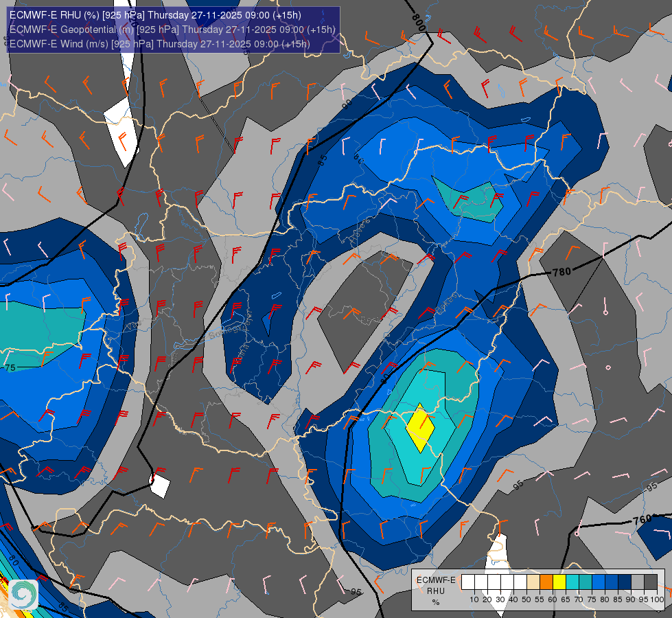Pick the yellow legend color swatch
Screen dimensions: 672x618
(559, 582)
